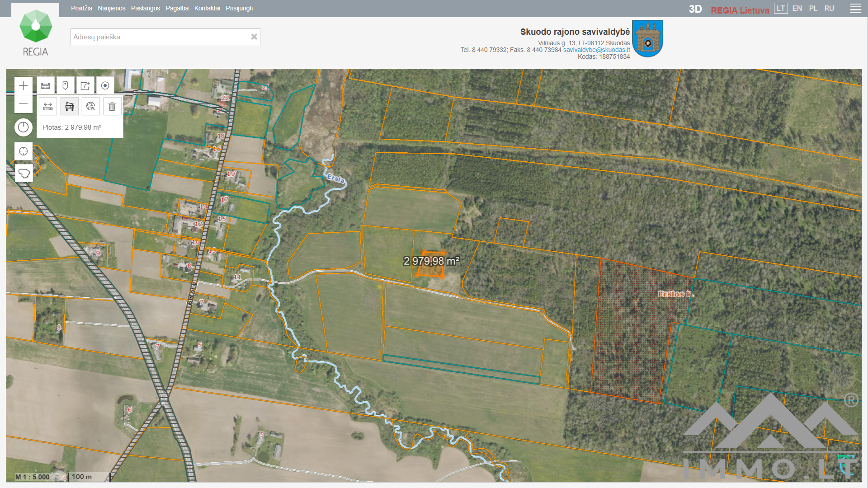
Task: Click savivaldybe@skuodas.lt email link
Action: 596,50
